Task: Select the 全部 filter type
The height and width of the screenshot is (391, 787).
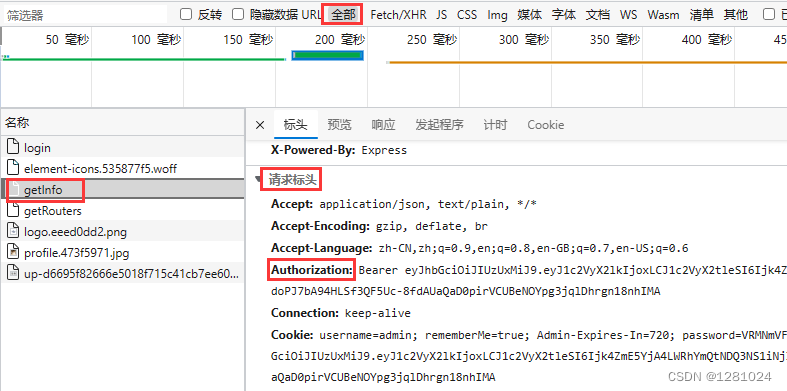Action: point(343,15)
